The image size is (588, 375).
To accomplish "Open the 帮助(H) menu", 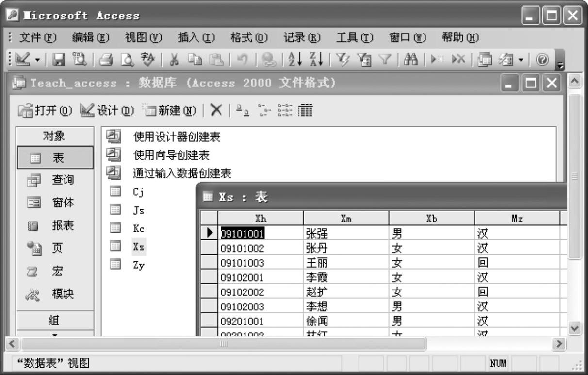I will [x=460, y=37].
